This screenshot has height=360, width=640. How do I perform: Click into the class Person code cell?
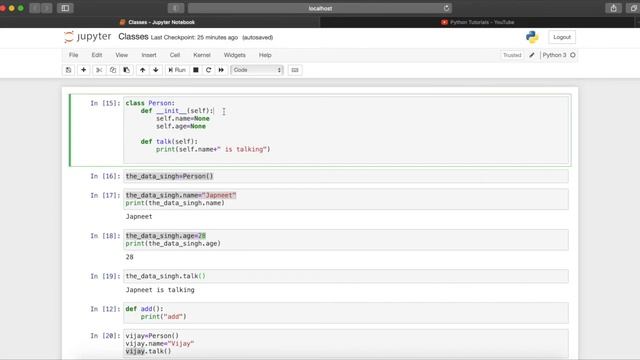coord(346,130)
